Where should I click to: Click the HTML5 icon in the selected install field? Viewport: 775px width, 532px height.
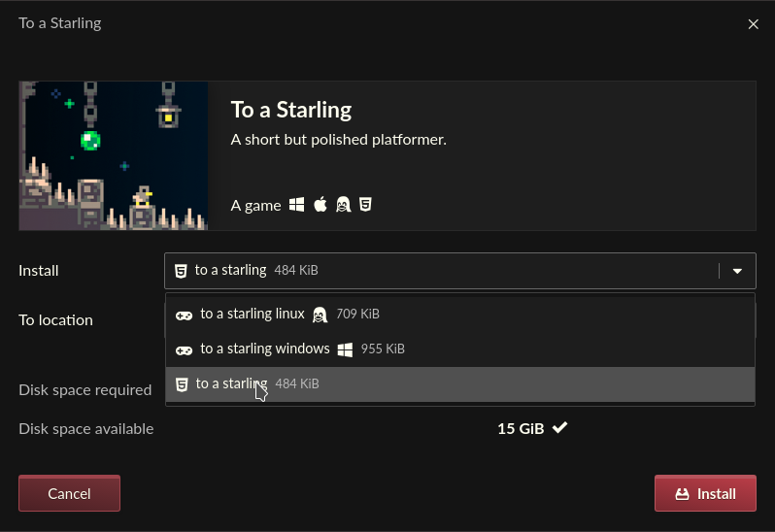[x=181, y=271]
